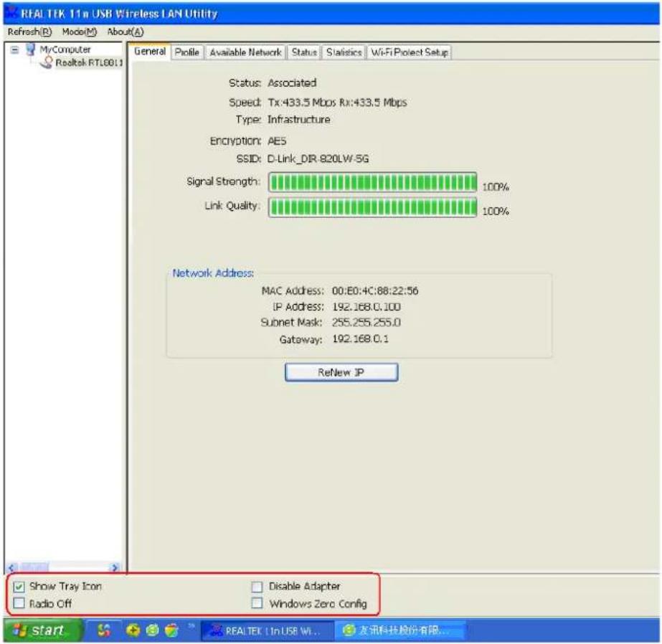The height and width of the screenshot is (644, 662).
Task: Enable the Radio Off checkbox
Action: tap(19, 603)
